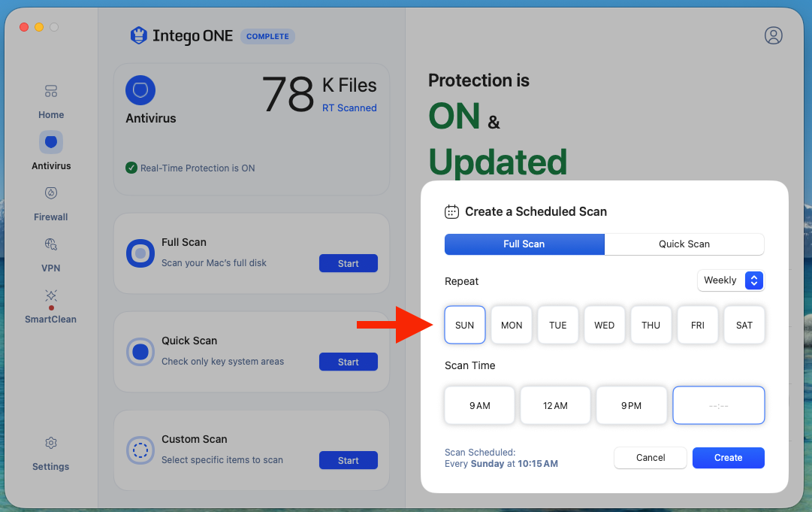
Task: Click the COMPLETE plan badge
Action: click(267, 36)
